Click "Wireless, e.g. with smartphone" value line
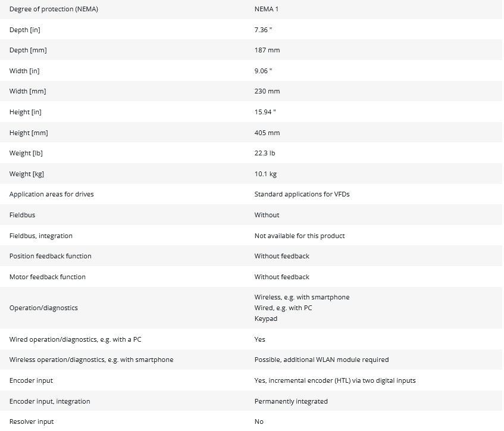Image resolution: width=504 pixels, height=431 pixels. (x=302, y=297)
